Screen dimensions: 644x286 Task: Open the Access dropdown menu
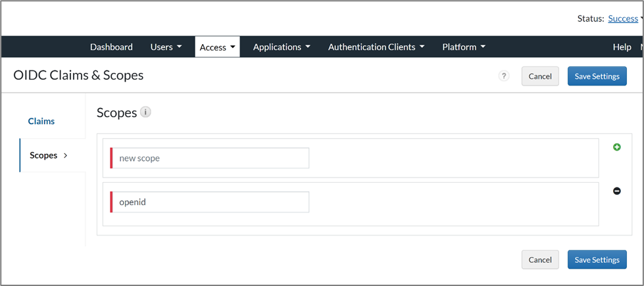(x=217, y=47)
